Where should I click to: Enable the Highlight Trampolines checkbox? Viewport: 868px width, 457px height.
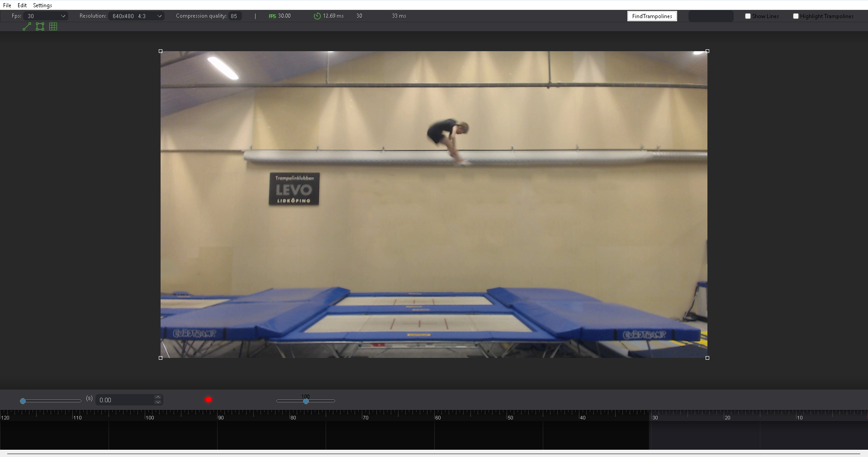[796, 16]
